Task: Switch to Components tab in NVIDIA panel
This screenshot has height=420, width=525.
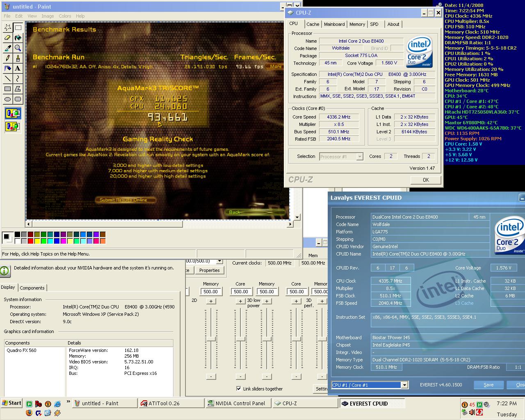Action: [x=32, y=288]
